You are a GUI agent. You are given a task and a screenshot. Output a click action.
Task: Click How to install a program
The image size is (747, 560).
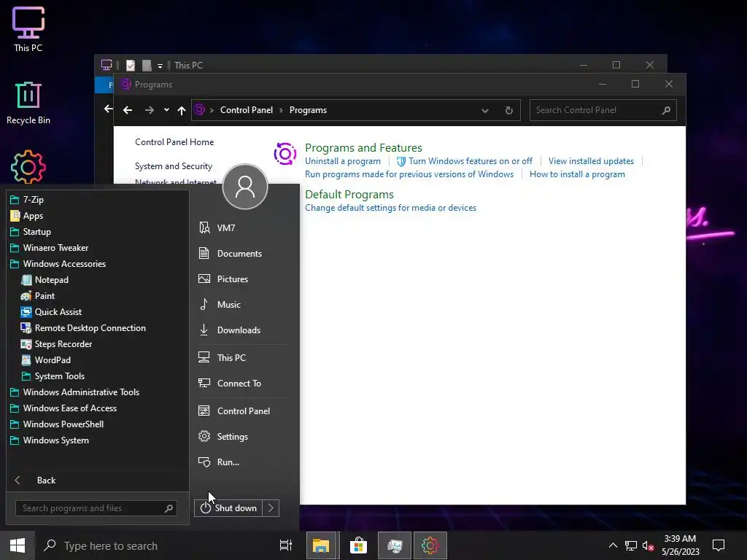(x=578, y=174)
